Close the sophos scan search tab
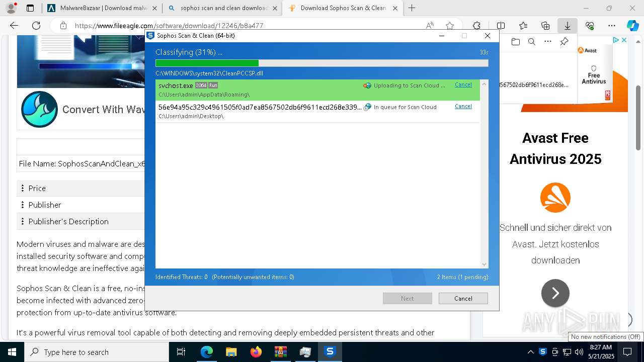Viewport: 644px width, 362px height. coord(275,8)
